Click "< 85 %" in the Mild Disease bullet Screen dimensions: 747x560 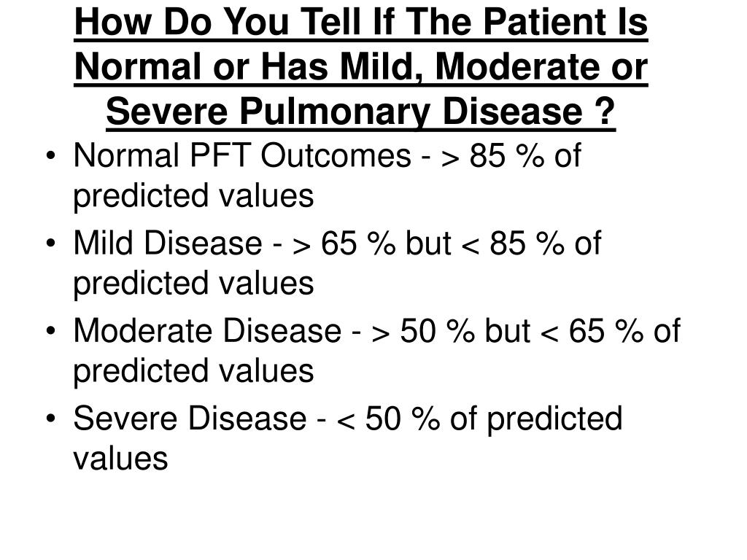coord(513,243)
